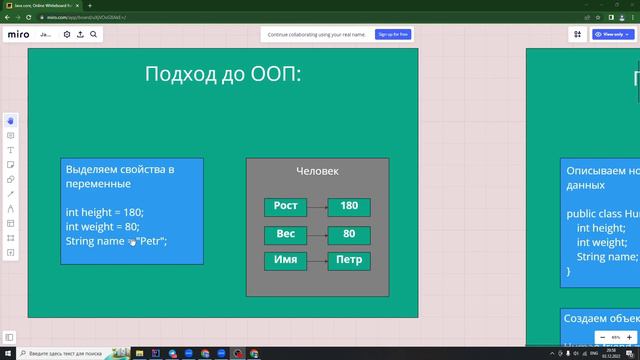Zoom out with the minus button
640x360 pixels.
click(602, 337)
